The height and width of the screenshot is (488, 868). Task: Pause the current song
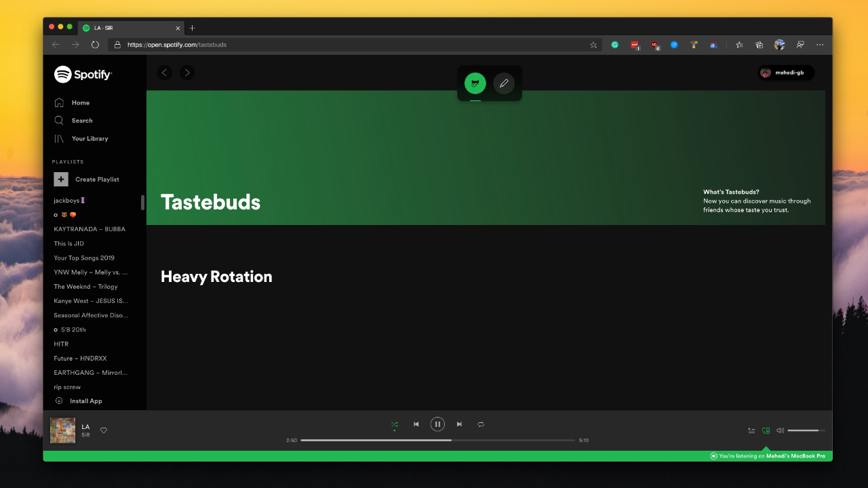click(437, 424)
